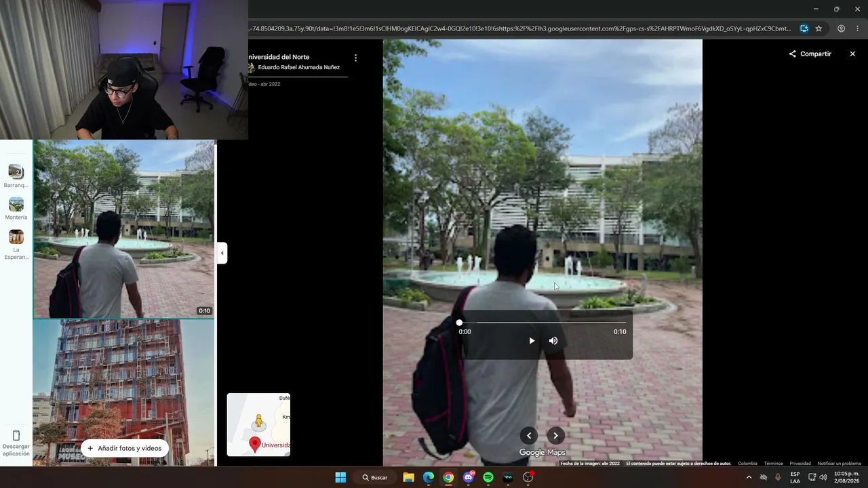The height and width of the screenshot is (488, 868).
Task: Open the volume tray icon
Action: pyautogui.click(x=823, y=477)
